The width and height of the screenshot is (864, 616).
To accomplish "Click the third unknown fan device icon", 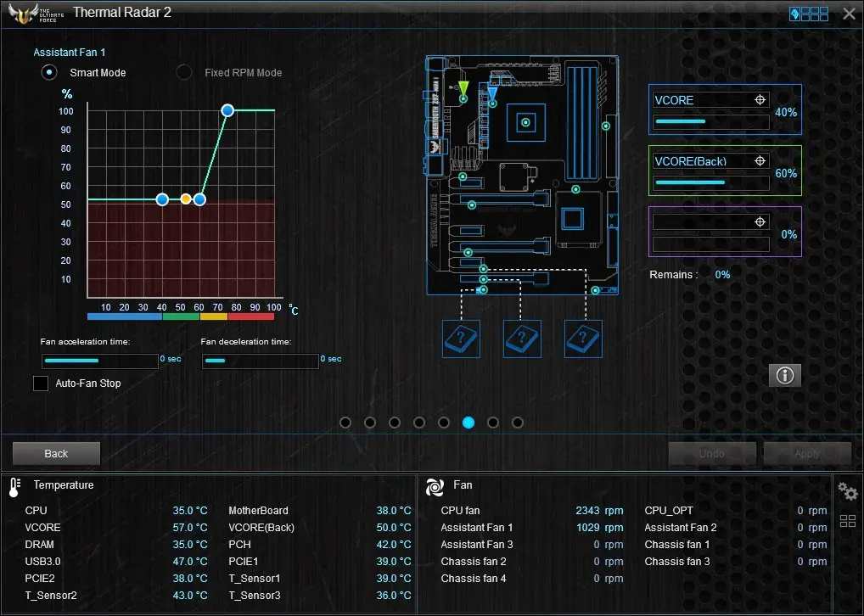I will click(583, 339).
